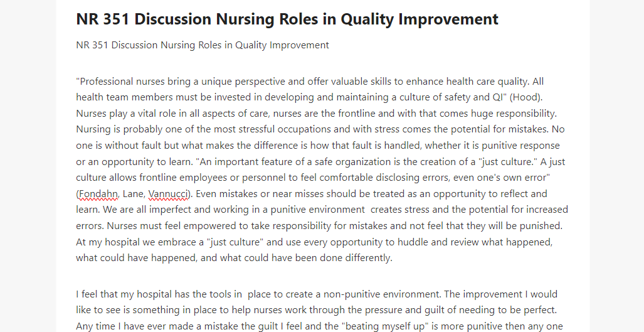Screen dimensions: 644x332
Task: Click the name Lane in the citation
Action: (133, 193)
